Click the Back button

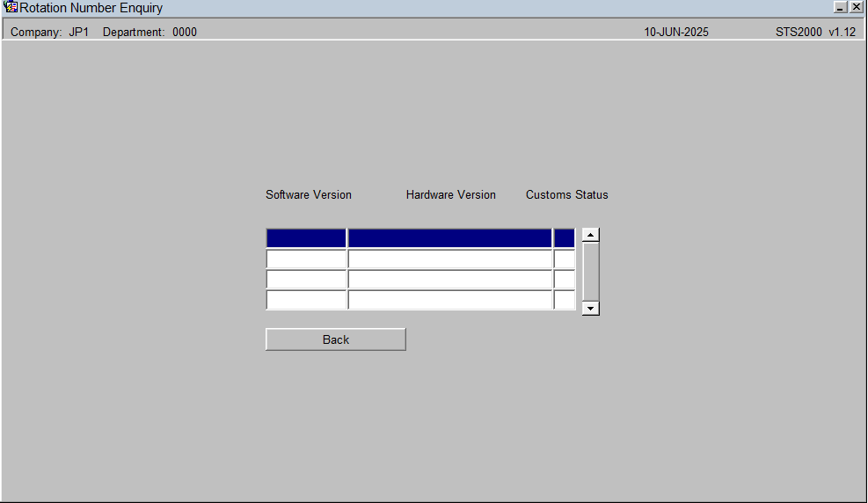(x=335, y=339)
